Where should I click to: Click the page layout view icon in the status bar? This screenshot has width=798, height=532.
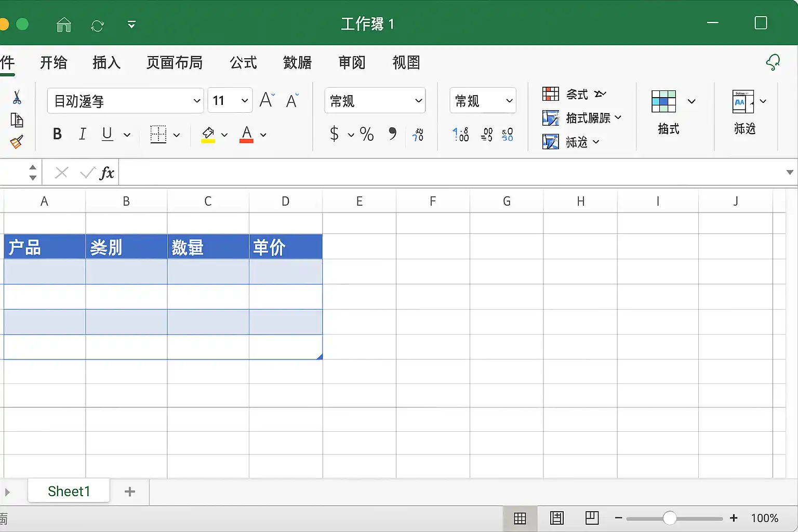[x=557, y=518]
